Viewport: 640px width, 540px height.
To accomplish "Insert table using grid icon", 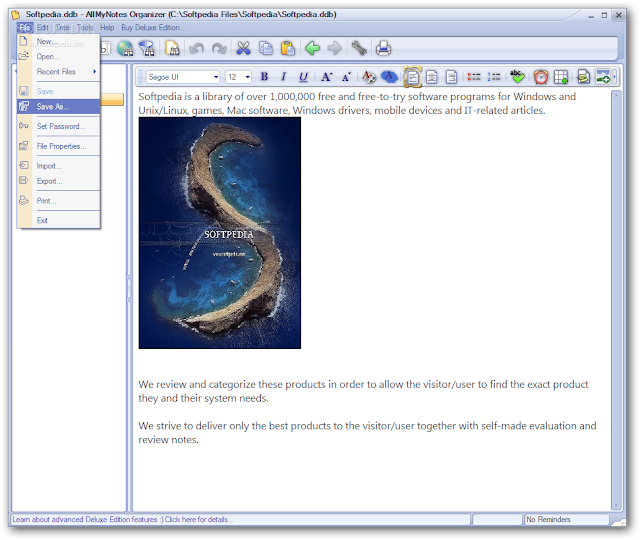I will coord(561,77).
